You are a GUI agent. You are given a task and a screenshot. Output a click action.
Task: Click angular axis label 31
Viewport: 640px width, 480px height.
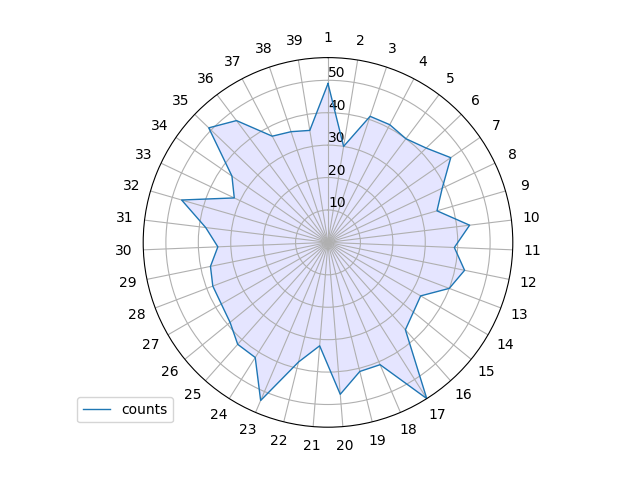[x=124, y=218]
